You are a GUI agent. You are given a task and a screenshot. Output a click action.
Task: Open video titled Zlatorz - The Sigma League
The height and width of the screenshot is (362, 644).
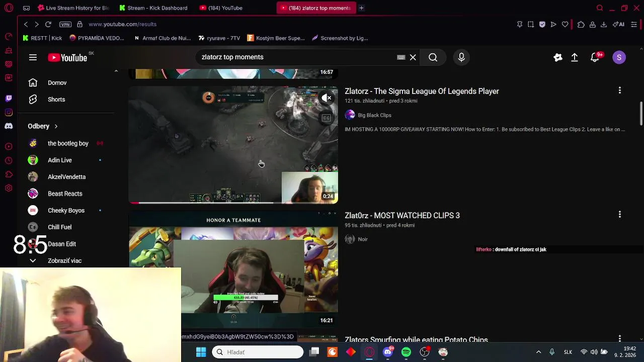tap(422, 91)
